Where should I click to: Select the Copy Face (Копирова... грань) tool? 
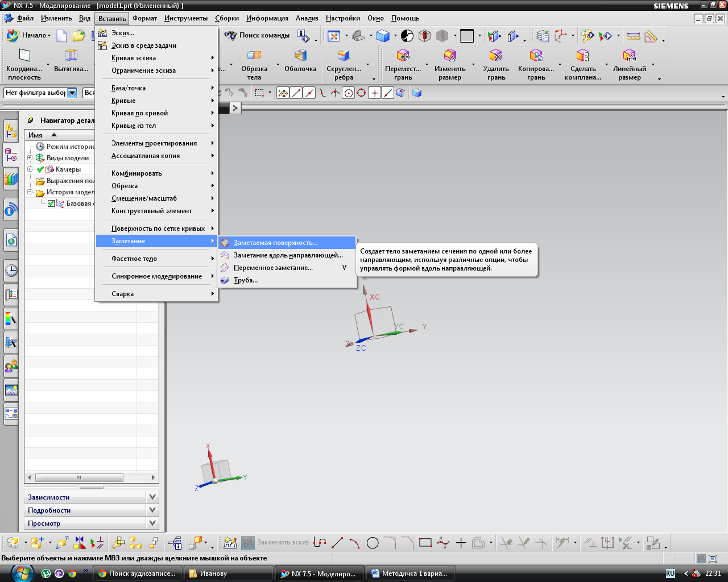(x=536, y=64)
